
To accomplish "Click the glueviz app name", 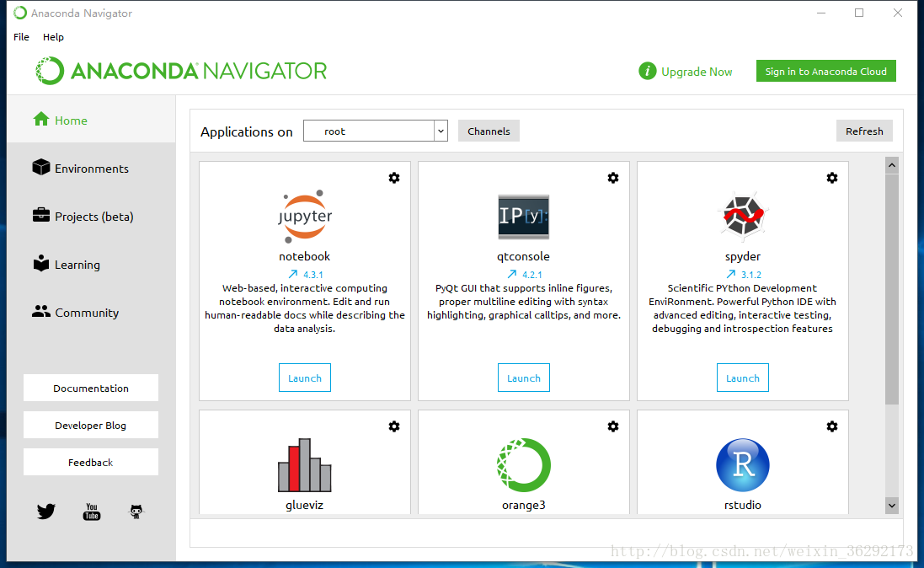I will (x=305, y=505).
